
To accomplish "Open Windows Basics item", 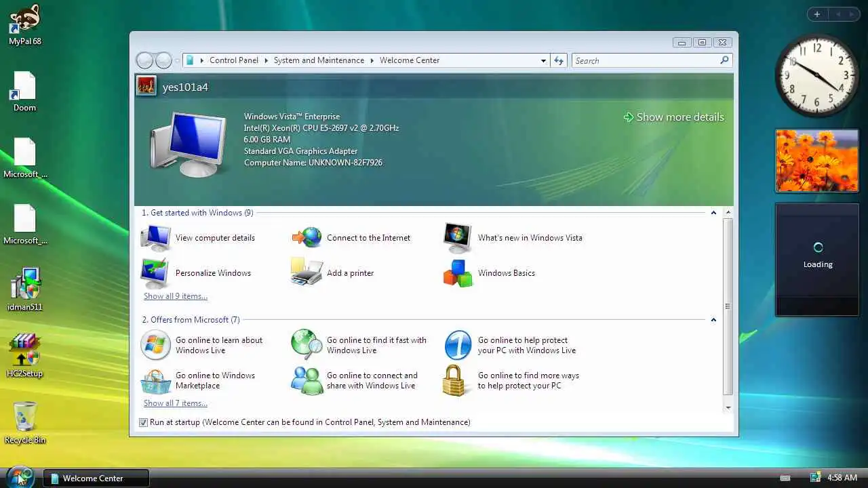I will 489,273.
